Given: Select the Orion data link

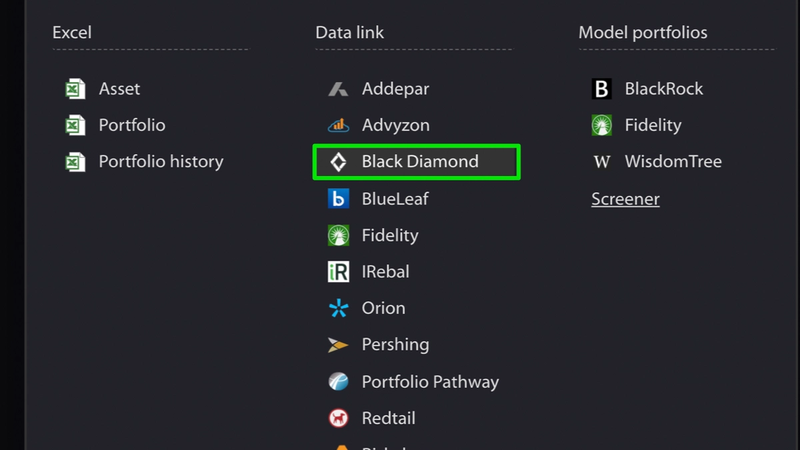Looking at the screenshot, I should pos(383,308).
